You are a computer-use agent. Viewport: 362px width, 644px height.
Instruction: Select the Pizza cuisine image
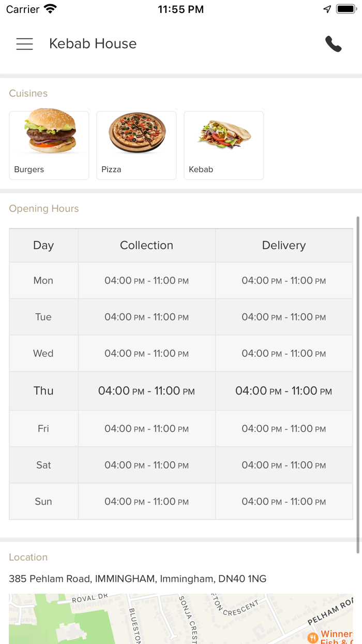(x=136, y=134)
